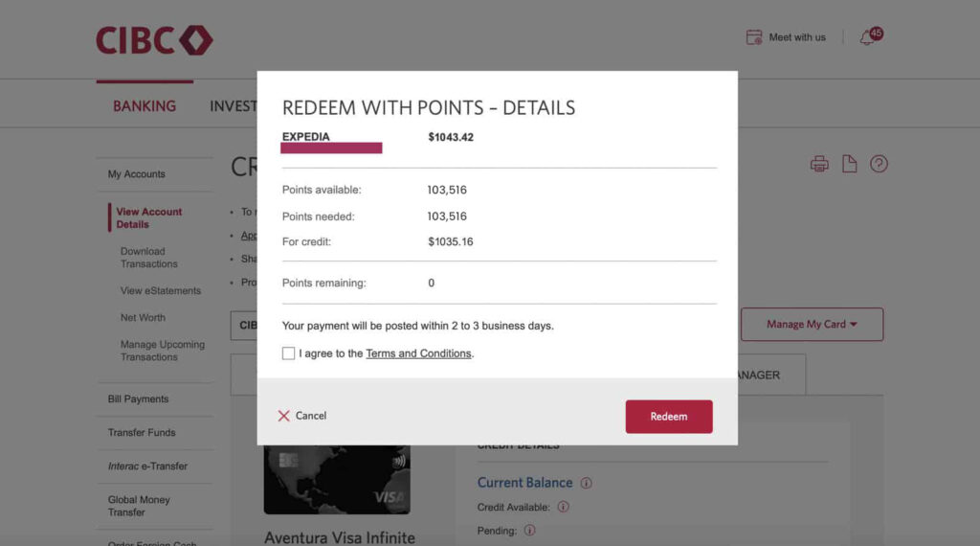980x546 pixels.
Task: Click the Current Balance info icon
Action: 587,483
